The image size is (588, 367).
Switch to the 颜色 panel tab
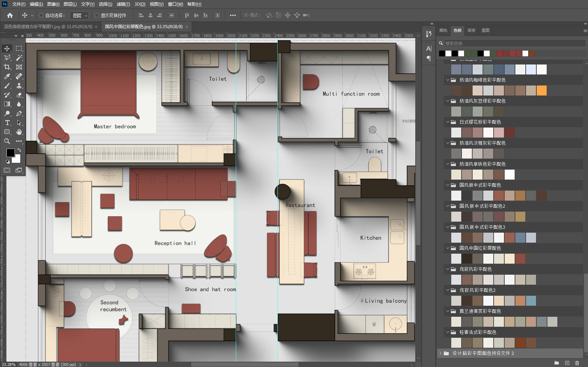(443, 30)
